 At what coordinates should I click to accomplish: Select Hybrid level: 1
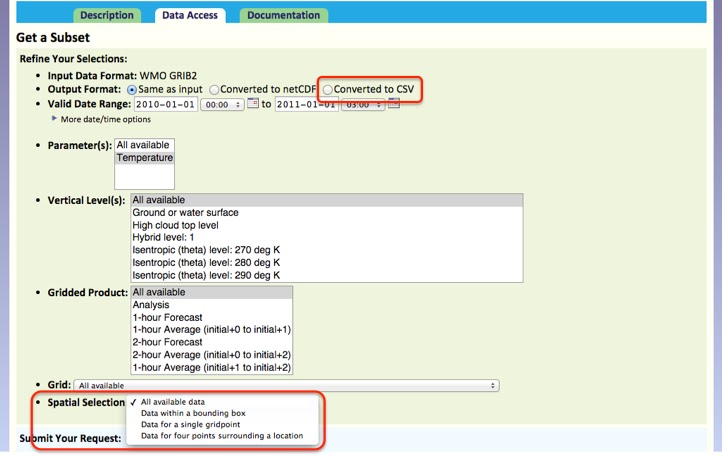pos(327,238)
